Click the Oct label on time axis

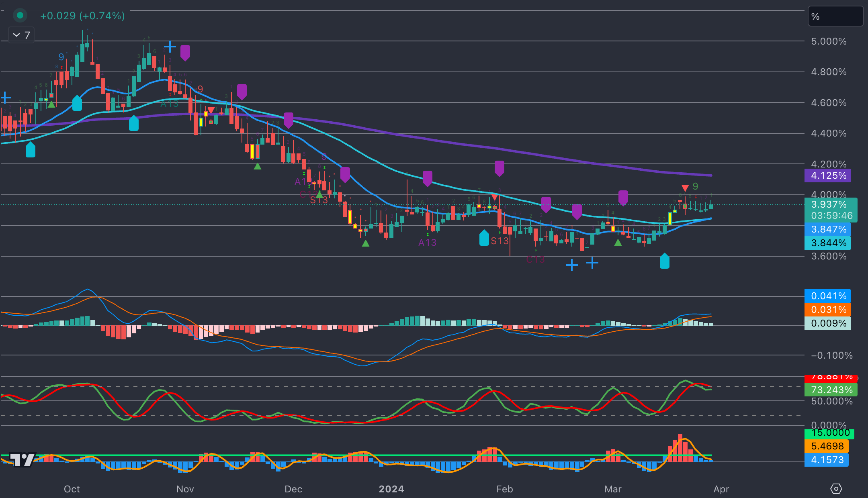(x=72, y=489)
